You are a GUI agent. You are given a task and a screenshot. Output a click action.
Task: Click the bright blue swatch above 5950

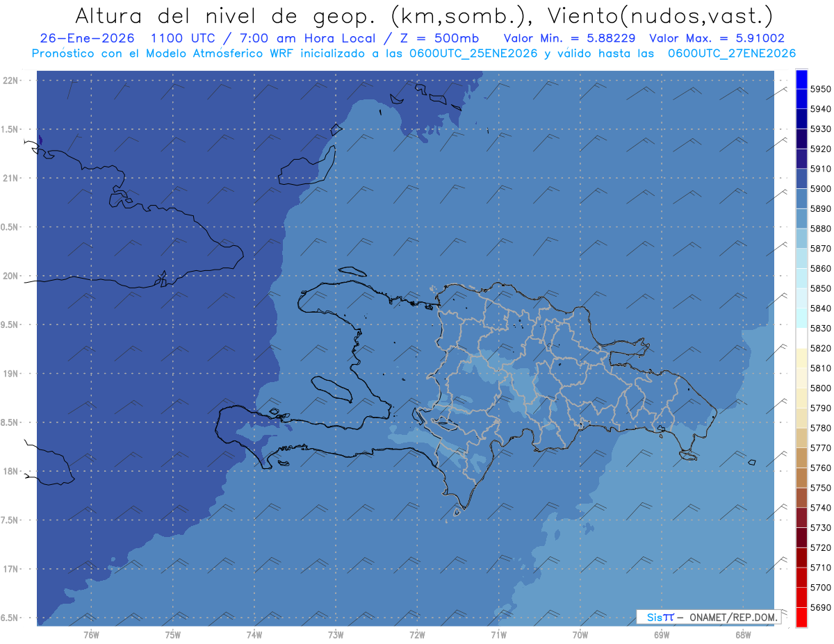point(801,79)
